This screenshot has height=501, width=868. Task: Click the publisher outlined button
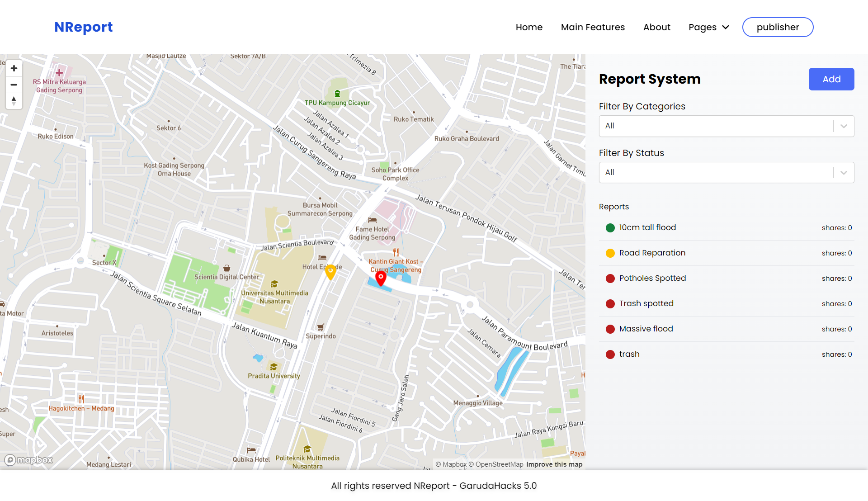pyautogui.click(x=778, y=27)
